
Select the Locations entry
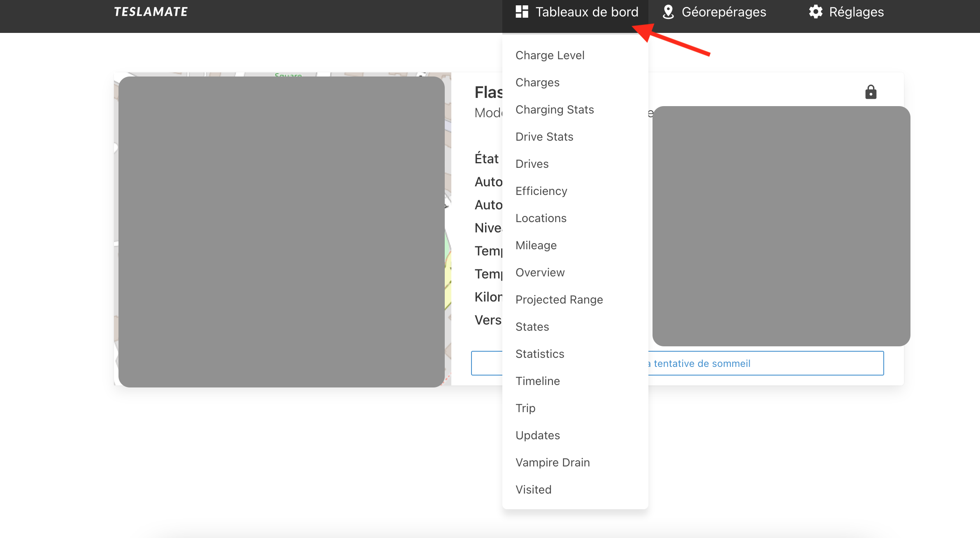(x=541, y=218)
